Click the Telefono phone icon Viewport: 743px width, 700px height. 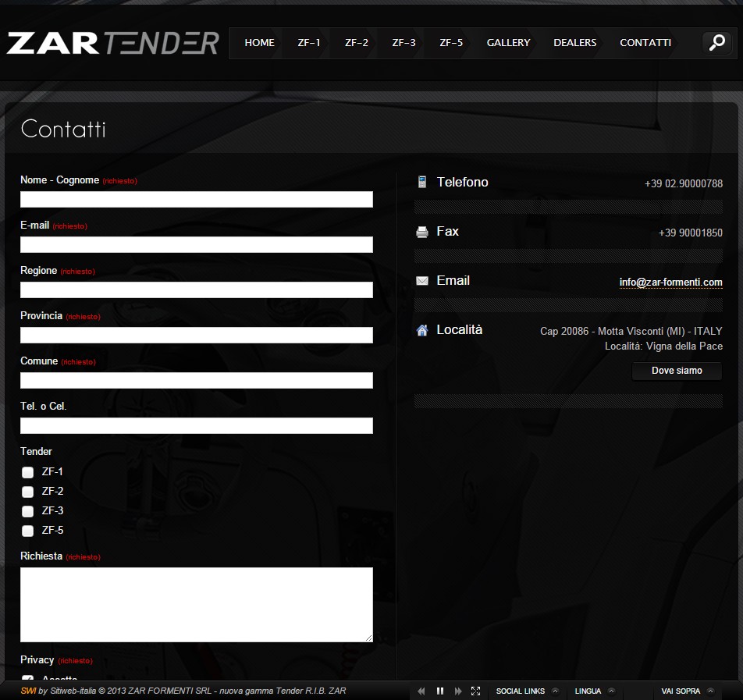(x=421, y=182)
